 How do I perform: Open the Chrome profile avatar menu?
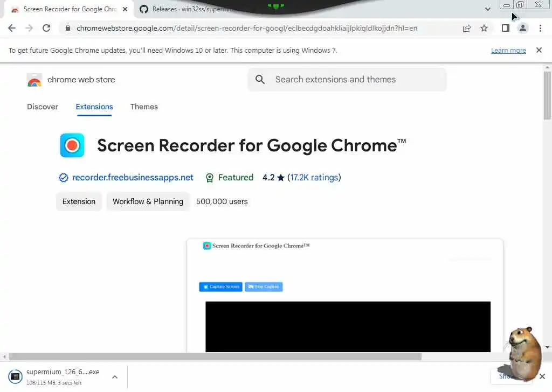click(523, 28)
